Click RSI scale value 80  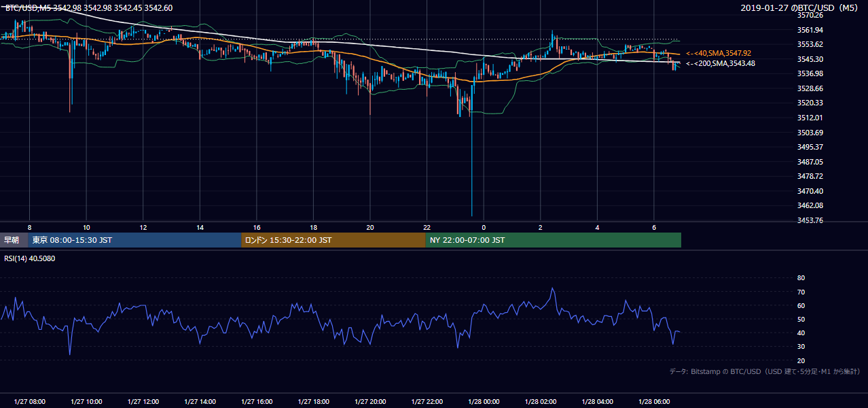pyautogui.click(x=801, y=278)
